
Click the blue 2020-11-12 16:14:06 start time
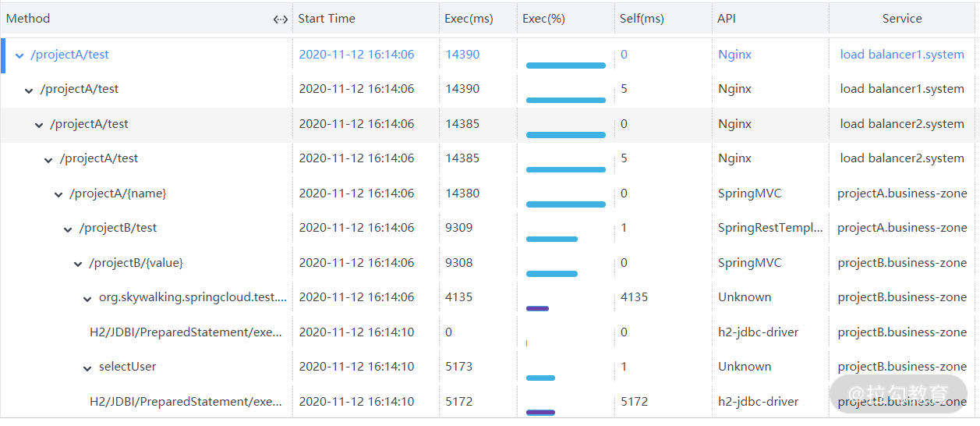pyautogui.click(x=356, y=55)
